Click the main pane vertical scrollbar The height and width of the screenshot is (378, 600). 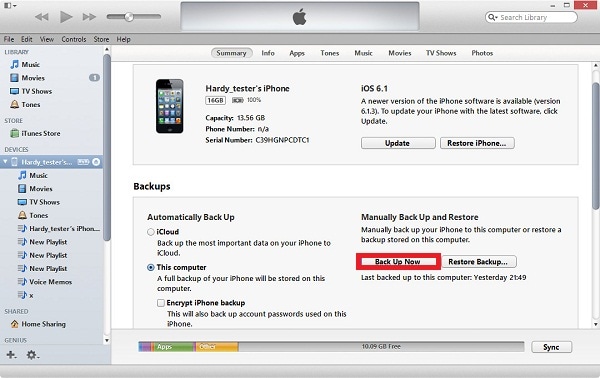point(596,145)
